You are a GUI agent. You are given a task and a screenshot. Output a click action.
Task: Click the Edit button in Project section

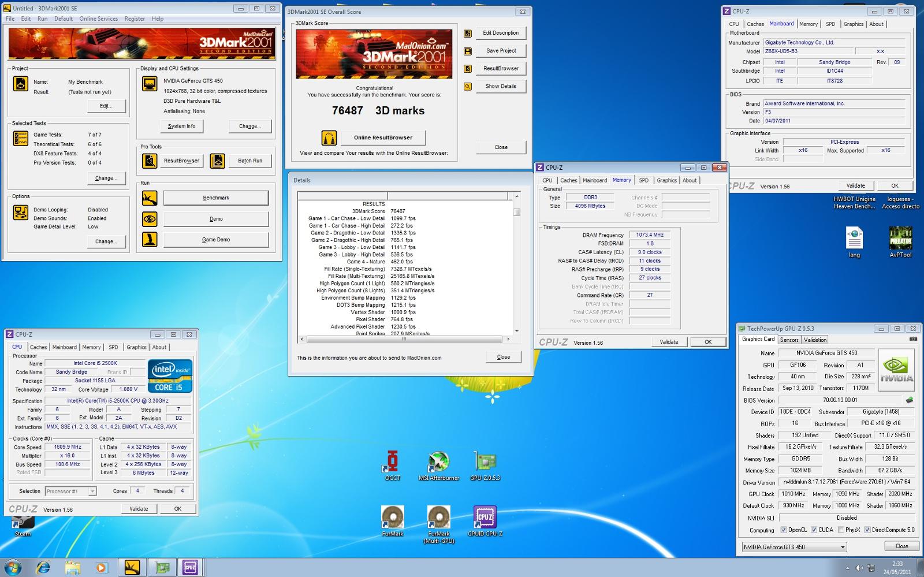click(106, 106)
